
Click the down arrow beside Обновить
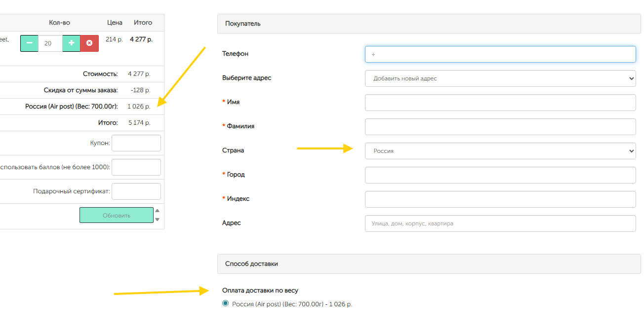tap(158, 219)
